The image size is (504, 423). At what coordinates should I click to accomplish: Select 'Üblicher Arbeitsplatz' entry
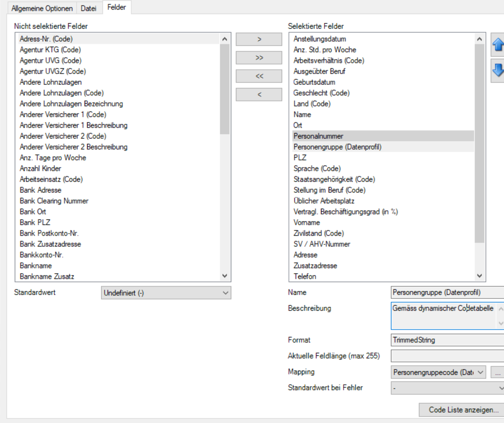383,201
